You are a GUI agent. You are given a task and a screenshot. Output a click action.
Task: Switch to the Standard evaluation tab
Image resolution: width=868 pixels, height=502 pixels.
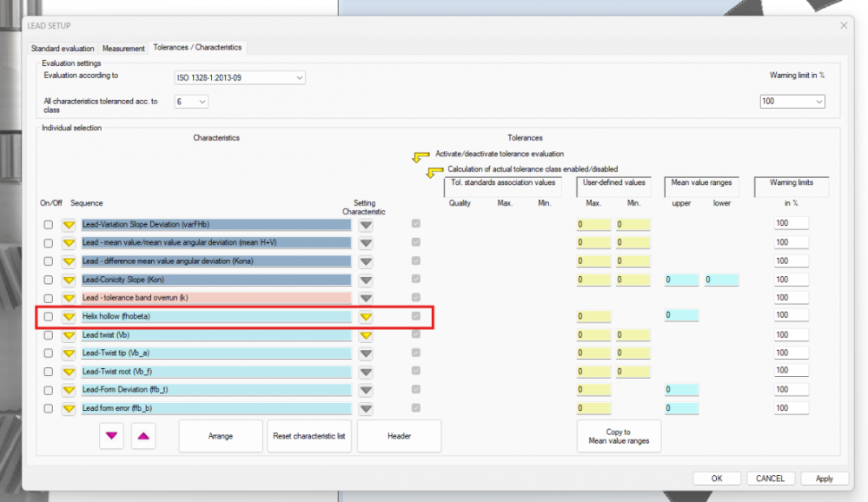click(x=63, y=49)
